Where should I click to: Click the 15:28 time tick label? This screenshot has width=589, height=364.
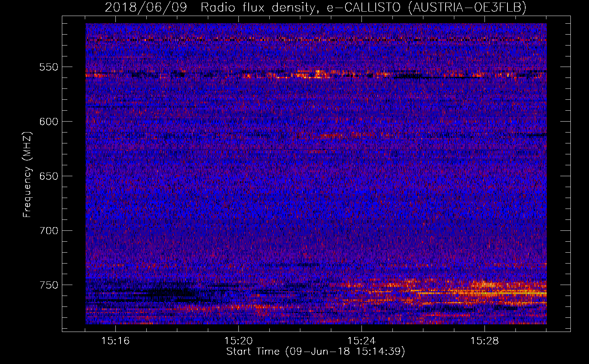485,341
